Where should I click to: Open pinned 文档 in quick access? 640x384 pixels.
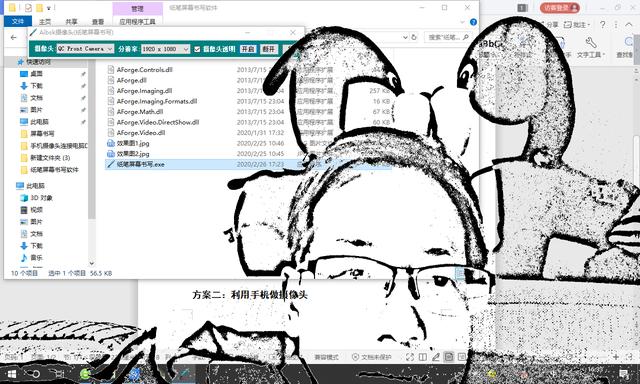coord(36,98)
